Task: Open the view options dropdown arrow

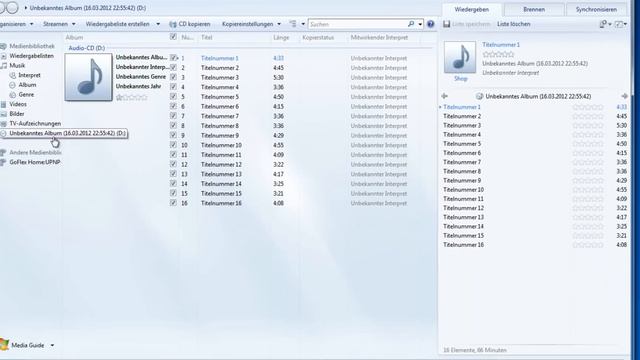Action: pyautogui.click(x=303, y=24)
